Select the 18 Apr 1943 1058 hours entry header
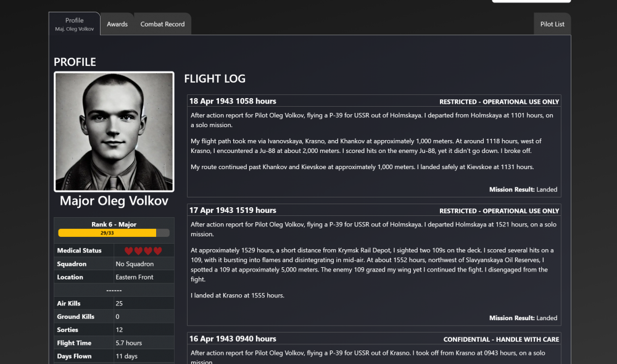 (x=233, y=101)
